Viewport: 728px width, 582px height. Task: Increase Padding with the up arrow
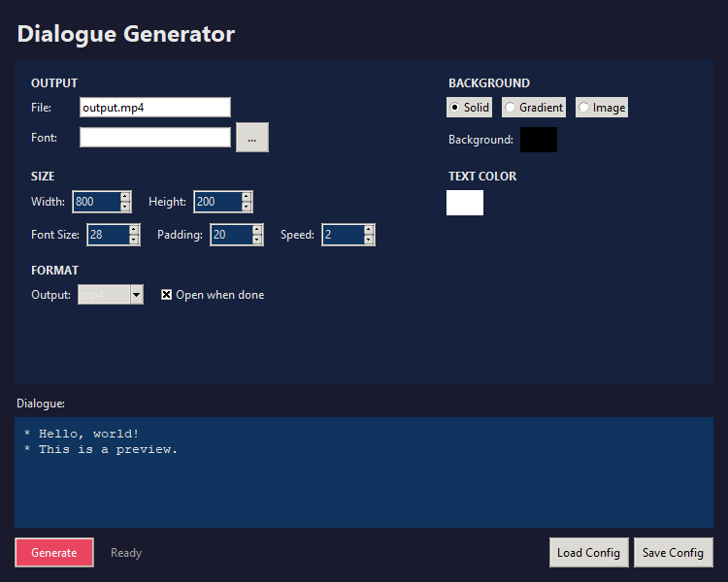pyautogui.click(x=257, y=229)
